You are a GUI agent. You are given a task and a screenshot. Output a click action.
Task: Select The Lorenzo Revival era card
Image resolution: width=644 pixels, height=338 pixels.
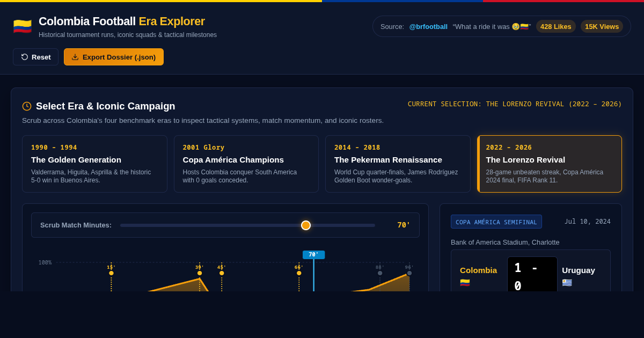[550, 164]
